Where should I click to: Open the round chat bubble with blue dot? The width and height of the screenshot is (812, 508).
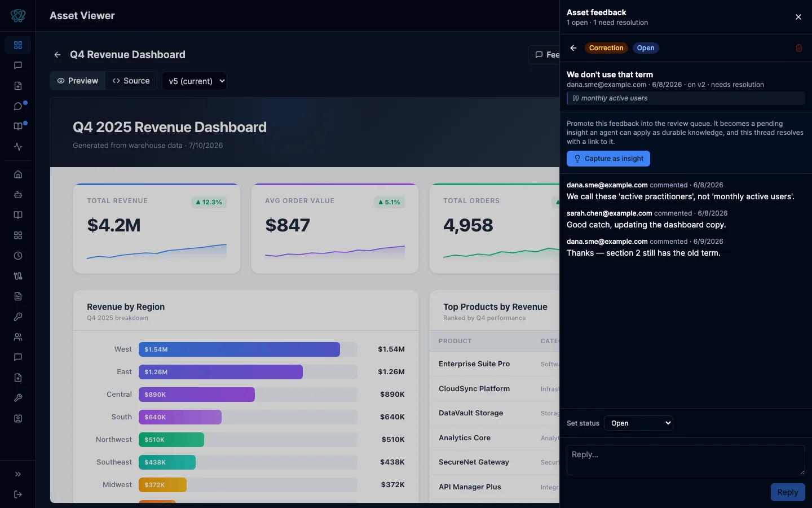tap(18, 106)
